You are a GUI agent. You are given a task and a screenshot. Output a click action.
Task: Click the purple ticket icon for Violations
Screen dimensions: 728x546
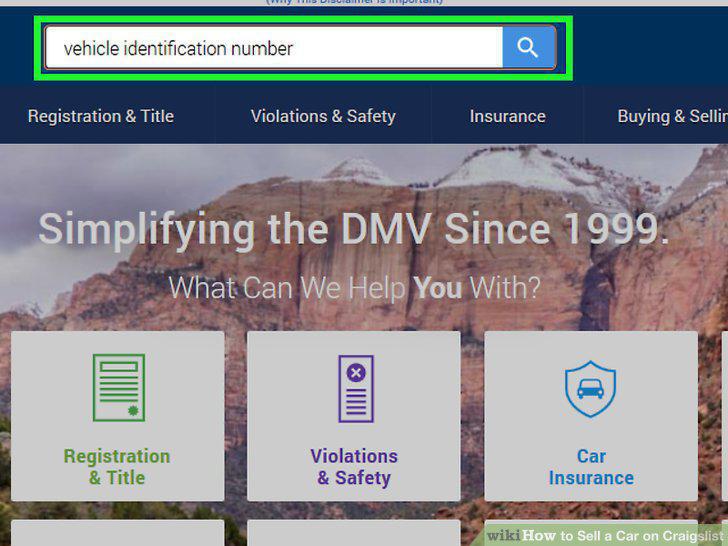click(x=356, y=389)
